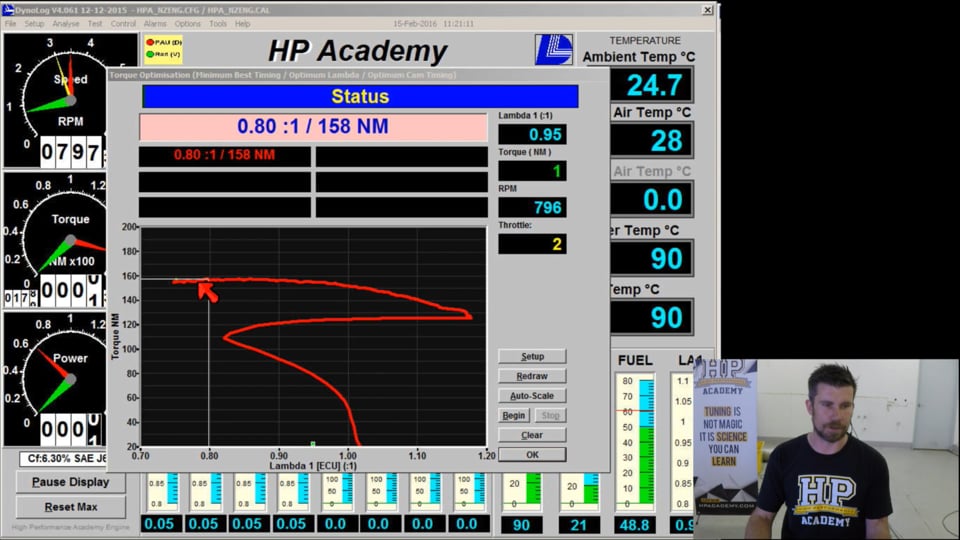Open the Options menu
The width and height of the screenshot is (960, 540).
click(x=187, y=24)
